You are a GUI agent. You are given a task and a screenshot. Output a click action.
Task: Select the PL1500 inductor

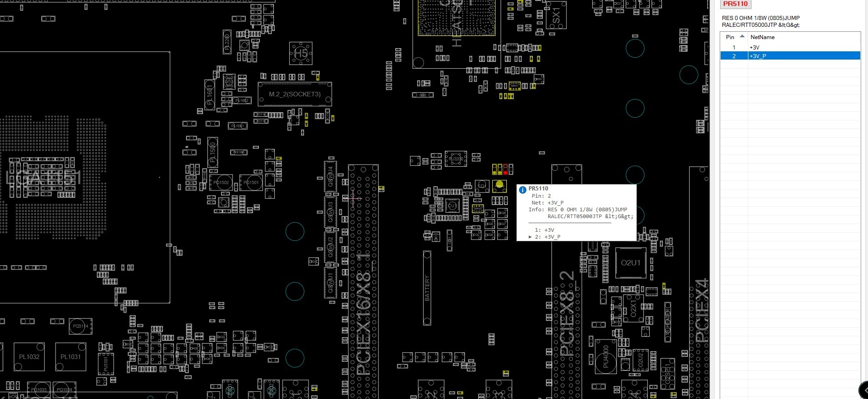coord(212,152)
